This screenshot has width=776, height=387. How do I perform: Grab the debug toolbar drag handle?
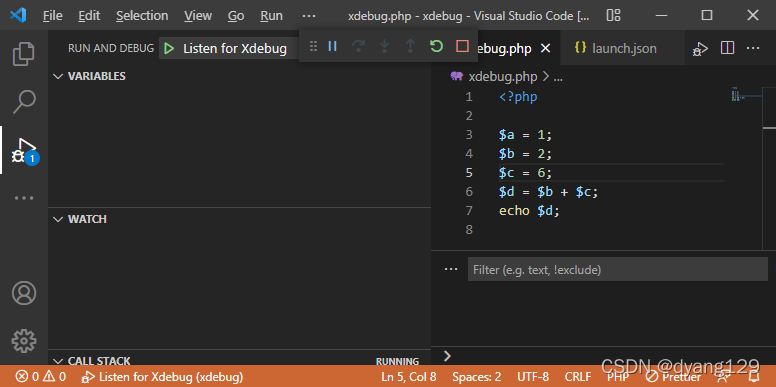(x=313, y=47)
